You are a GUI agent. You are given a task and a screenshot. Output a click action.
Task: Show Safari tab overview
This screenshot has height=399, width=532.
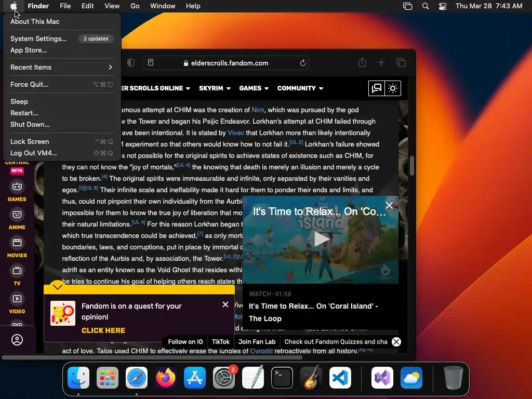pos(401,62)
